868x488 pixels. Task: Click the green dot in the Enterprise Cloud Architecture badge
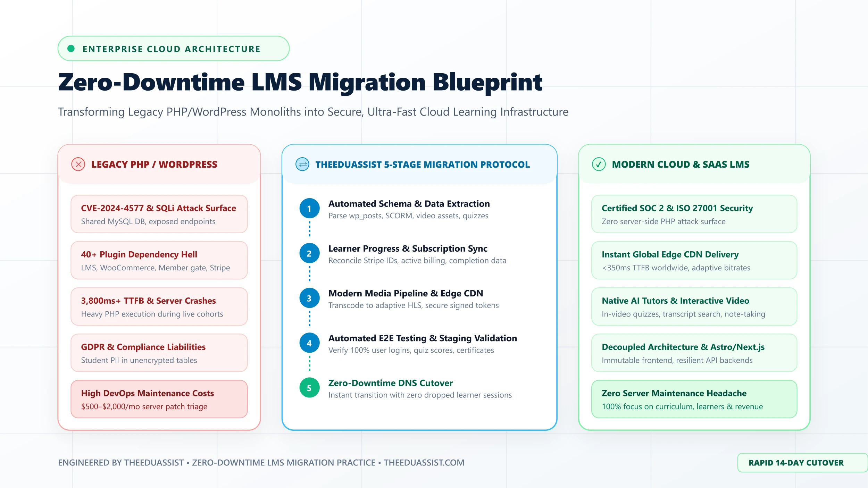71,49
